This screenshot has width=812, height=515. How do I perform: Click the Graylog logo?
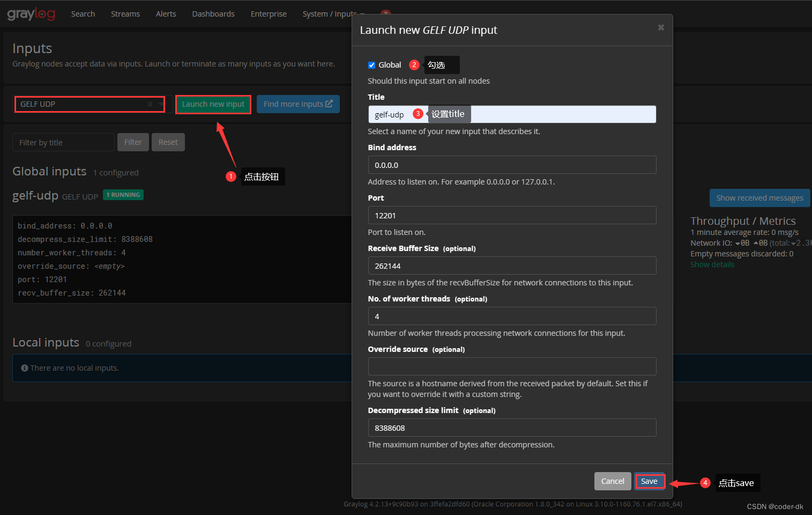click(31, 14)
